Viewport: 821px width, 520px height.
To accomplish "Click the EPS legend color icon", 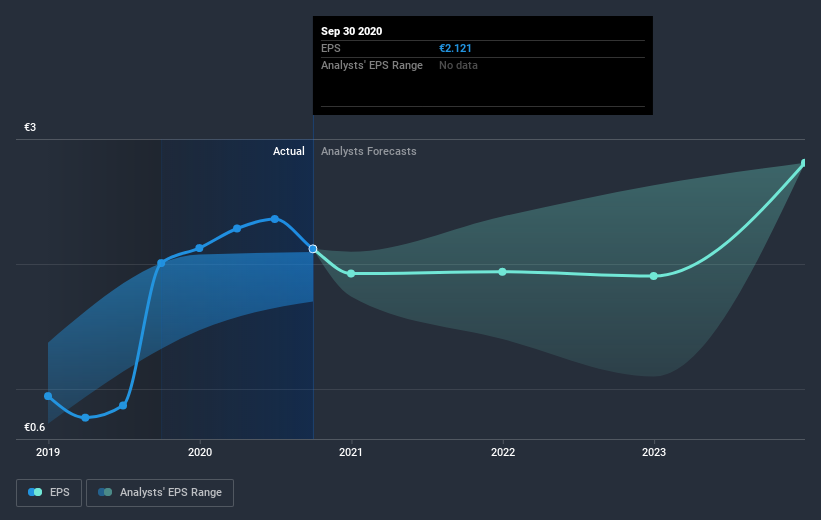I will [x=35, y=492].
